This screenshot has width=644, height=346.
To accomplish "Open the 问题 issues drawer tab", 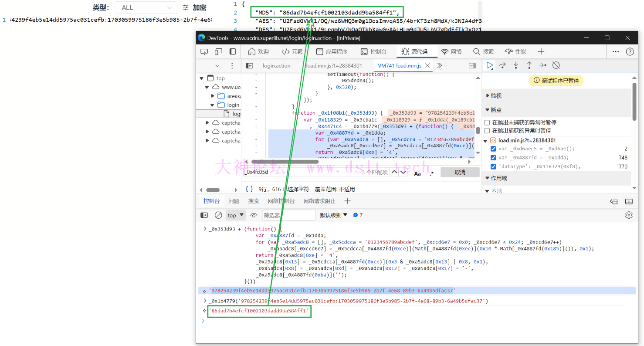I will [x=234, y=201].
